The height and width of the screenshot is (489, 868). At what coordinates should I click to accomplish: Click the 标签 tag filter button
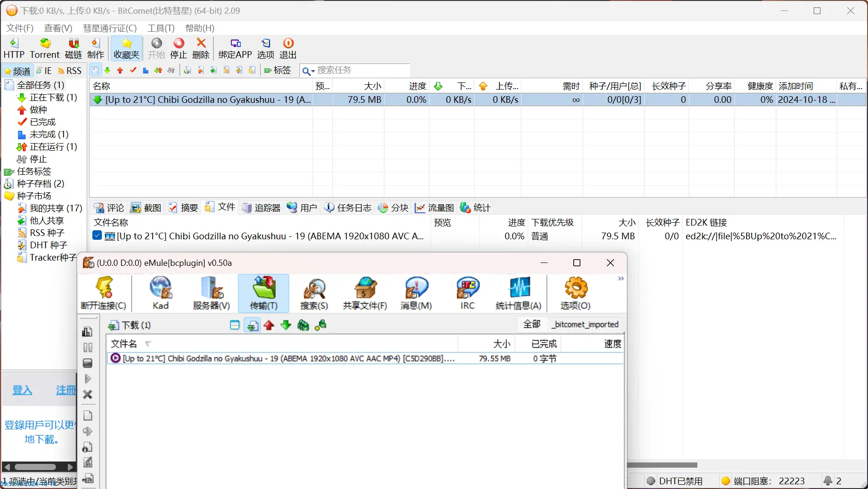point(278,70)
